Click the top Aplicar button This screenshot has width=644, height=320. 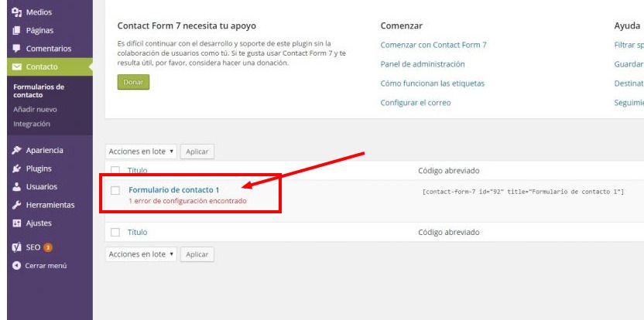(197, 151)
